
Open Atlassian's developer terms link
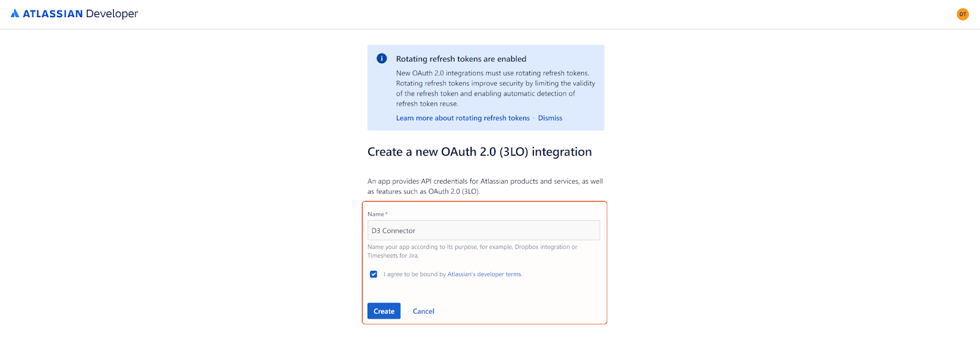(x=484, y=274)
